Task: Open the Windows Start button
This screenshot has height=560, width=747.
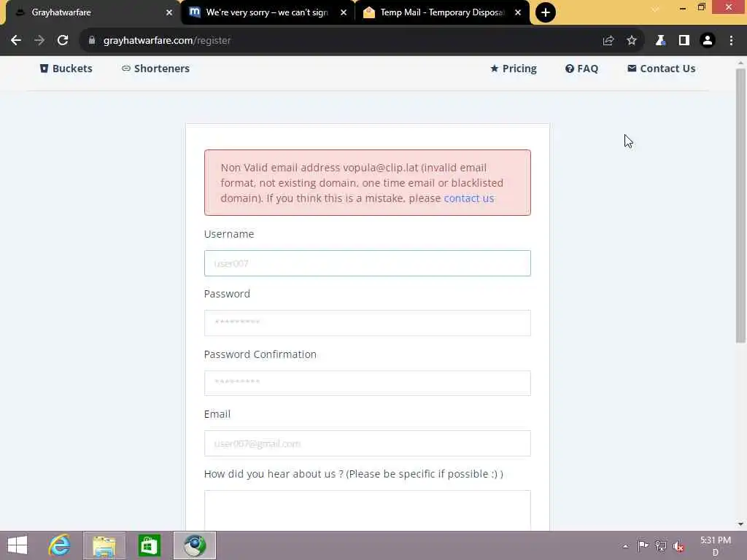Action: pos(18,545)
